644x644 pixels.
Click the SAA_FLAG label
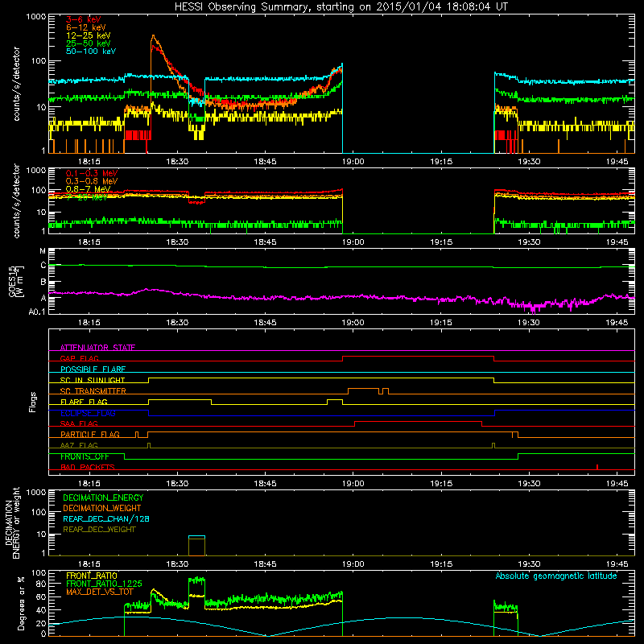pyautogui.click(x=79, y=423)
